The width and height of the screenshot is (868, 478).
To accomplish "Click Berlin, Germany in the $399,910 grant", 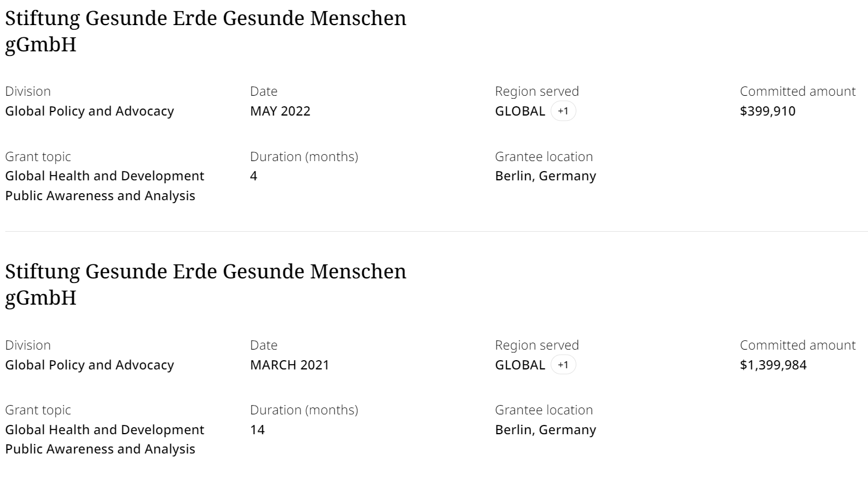I will [545, 176].
